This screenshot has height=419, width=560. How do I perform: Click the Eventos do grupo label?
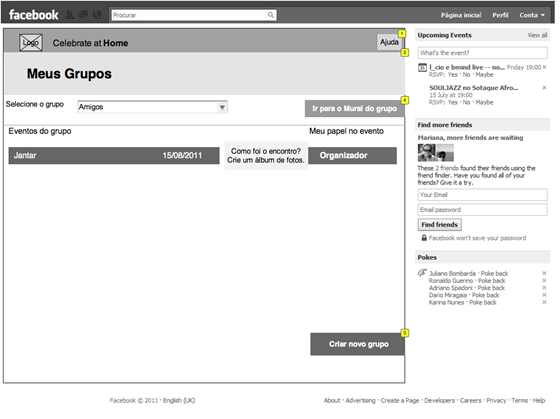click(x=40, y=131)
